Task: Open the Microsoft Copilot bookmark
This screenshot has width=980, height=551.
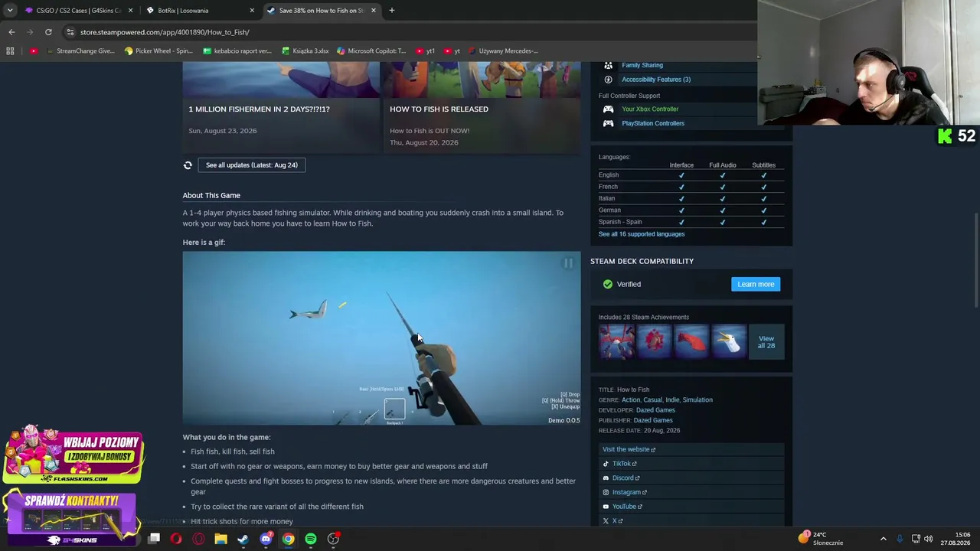Action: click(372, 51)
